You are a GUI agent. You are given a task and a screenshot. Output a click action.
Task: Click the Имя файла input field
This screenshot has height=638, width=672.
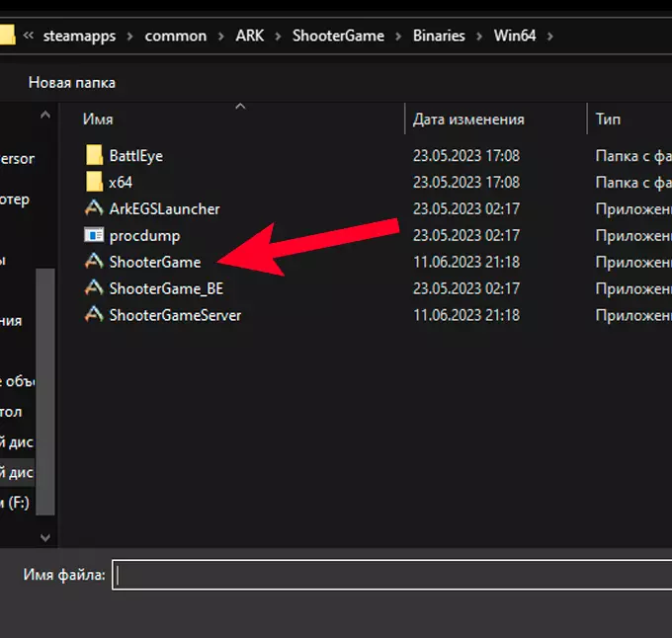pyautogui.click(x=391, y=575)
